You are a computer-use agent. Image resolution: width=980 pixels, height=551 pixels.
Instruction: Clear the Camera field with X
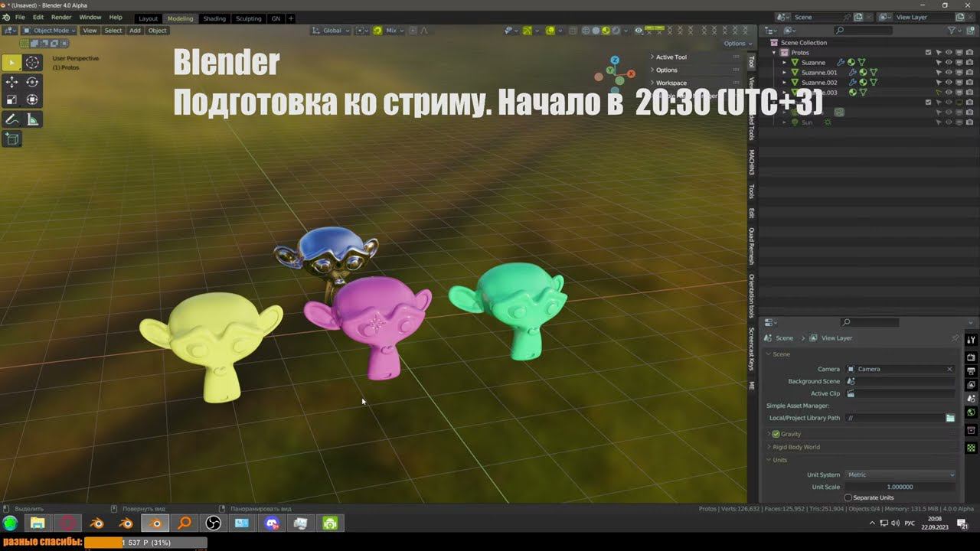pos(949,369)
